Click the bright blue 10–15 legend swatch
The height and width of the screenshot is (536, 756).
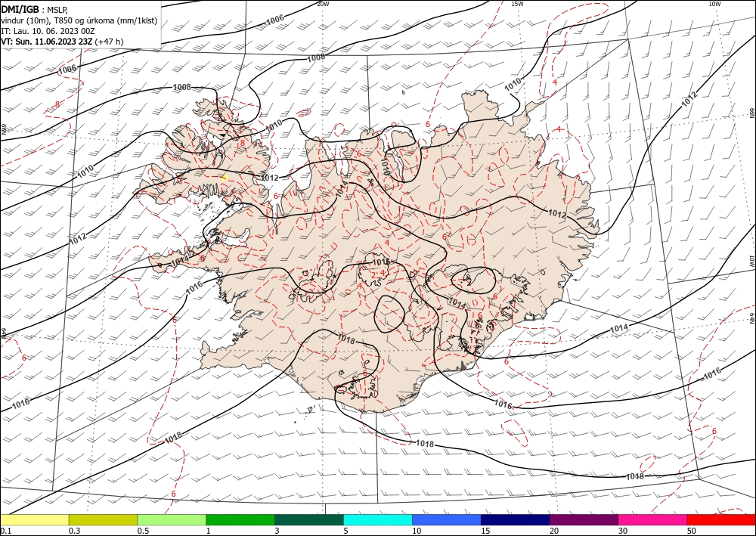(x=447, y=519)
